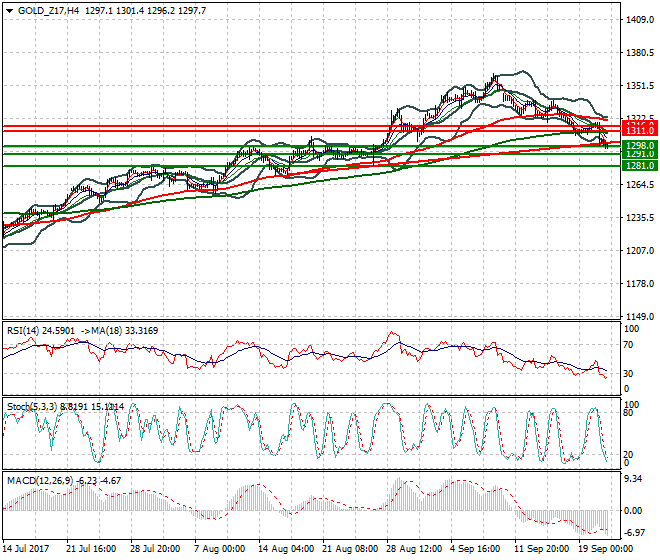
Task: Select the ->MA(18) 33.3169 RSI average label
Action: (x=119, y=331)
